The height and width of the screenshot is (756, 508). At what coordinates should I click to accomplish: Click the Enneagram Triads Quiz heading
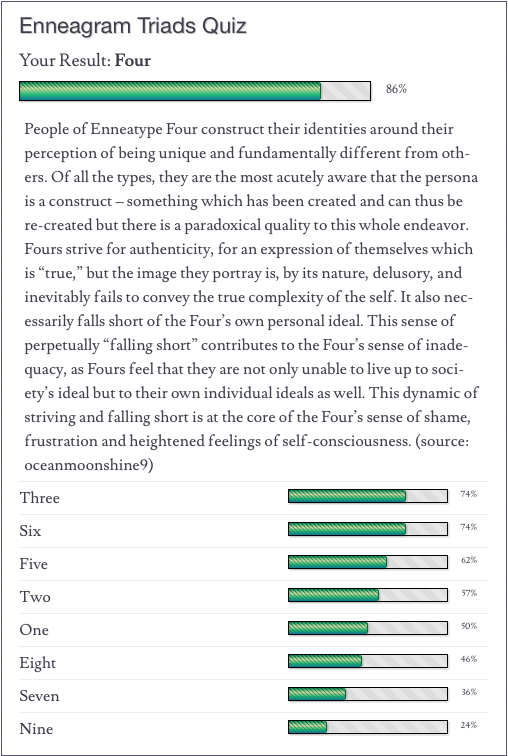[133, 26]
